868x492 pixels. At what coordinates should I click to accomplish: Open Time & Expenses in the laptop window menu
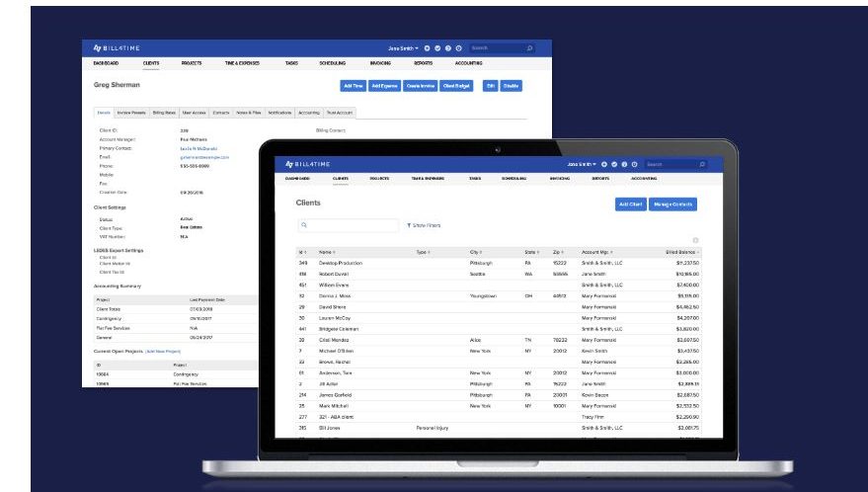pyautogui.click(x=428, y=179)
